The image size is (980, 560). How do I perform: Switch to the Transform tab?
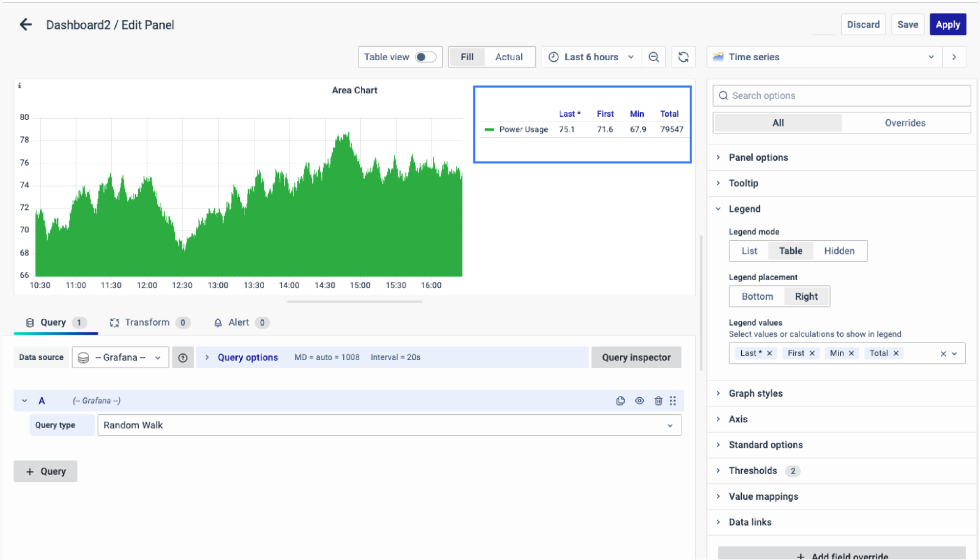coord(147,322)
